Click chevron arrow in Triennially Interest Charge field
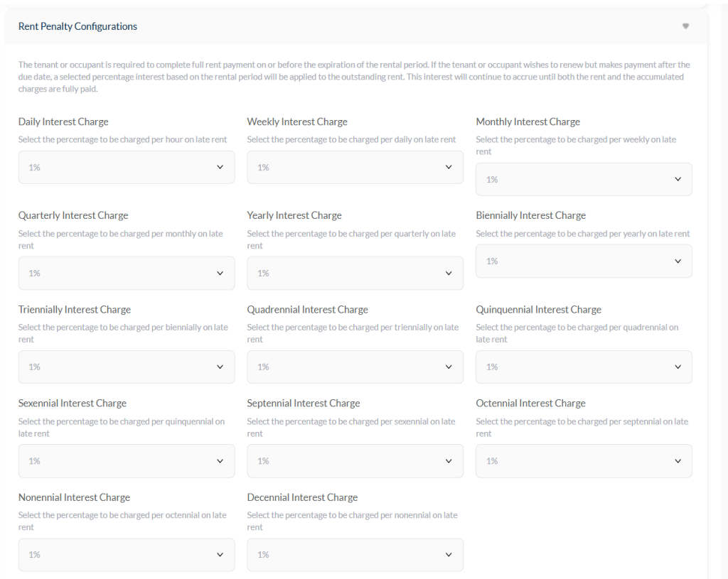The height and width of the screenshot is (579, 728). 220,367
